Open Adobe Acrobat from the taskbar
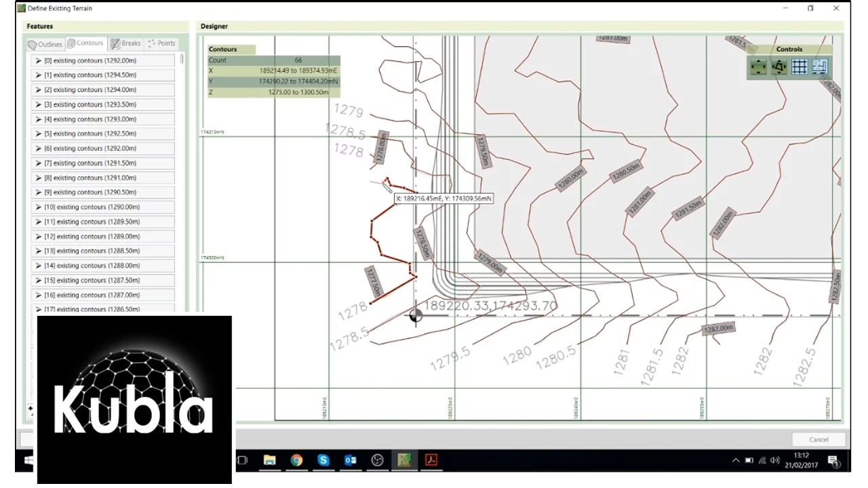The width and height of the screenshot is (868, 488). (x=431, y=460)
